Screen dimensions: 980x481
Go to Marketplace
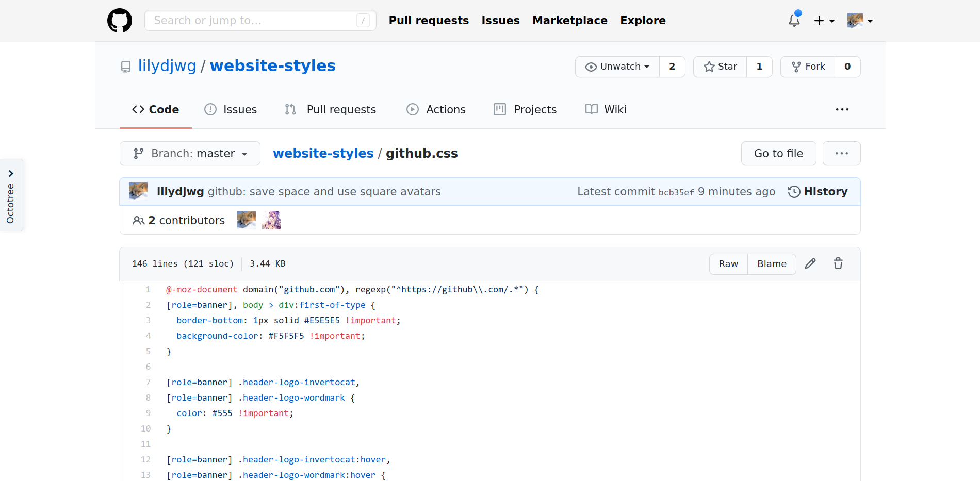point(570,21)
